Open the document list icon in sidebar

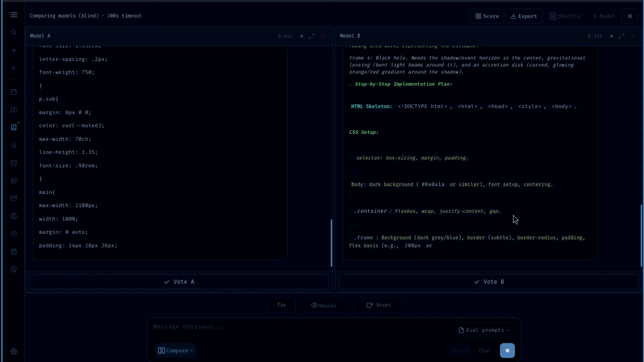tap(14, 234)
